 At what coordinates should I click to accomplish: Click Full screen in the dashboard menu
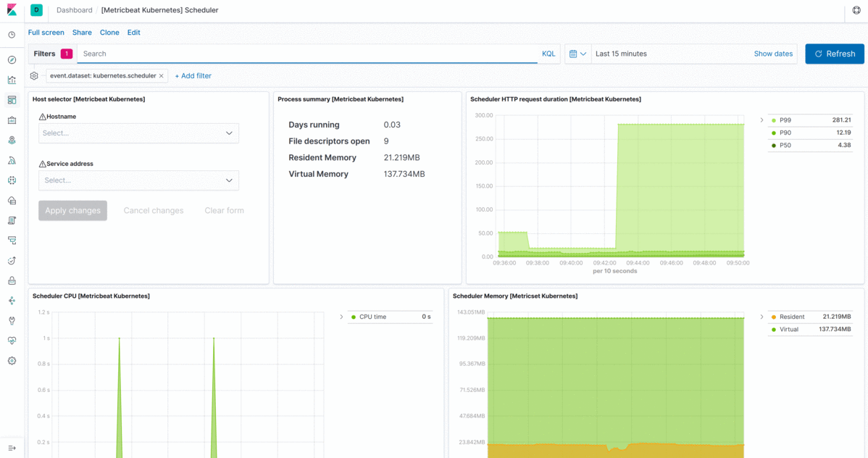coord(46,33)
